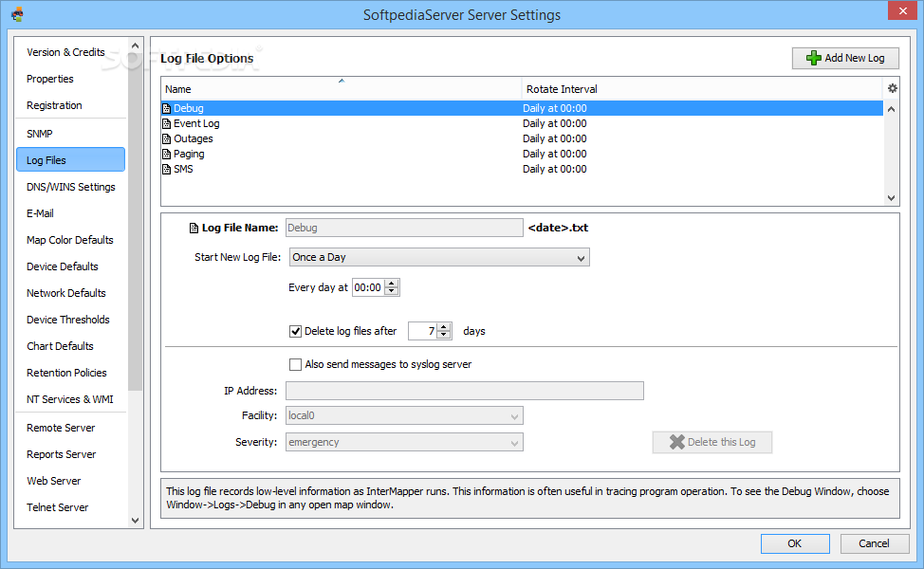Sort log list by Rotate Interval column

click(x=702, y=89)
